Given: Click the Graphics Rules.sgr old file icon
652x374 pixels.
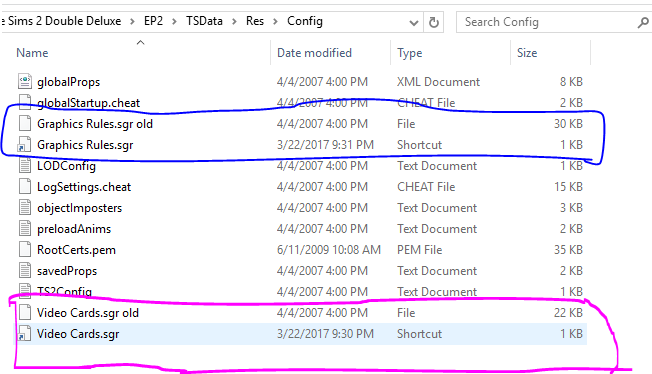Looking at the screenshot, I should tap(25, 124).
